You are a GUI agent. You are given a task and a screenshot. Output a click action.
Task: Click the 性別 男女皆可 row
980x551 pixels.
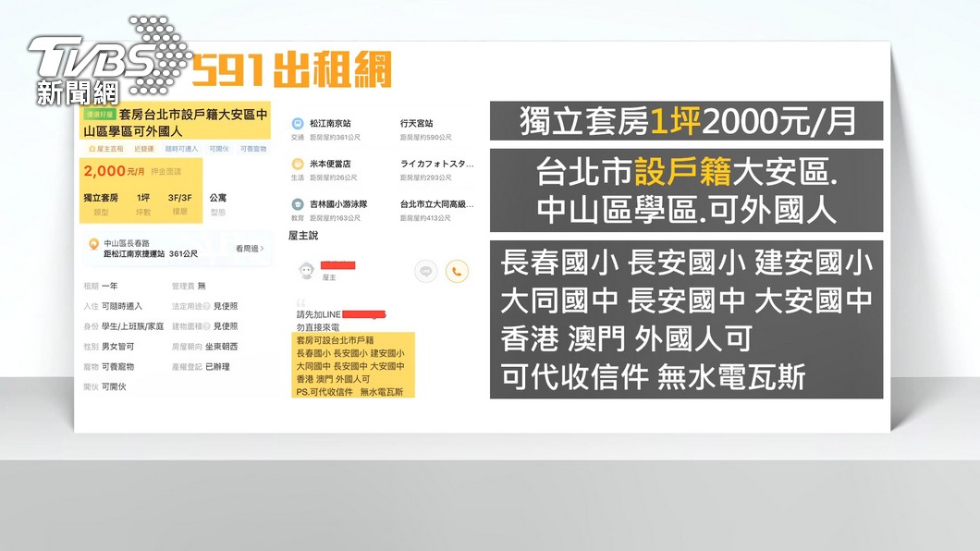[x=109, y=346]
